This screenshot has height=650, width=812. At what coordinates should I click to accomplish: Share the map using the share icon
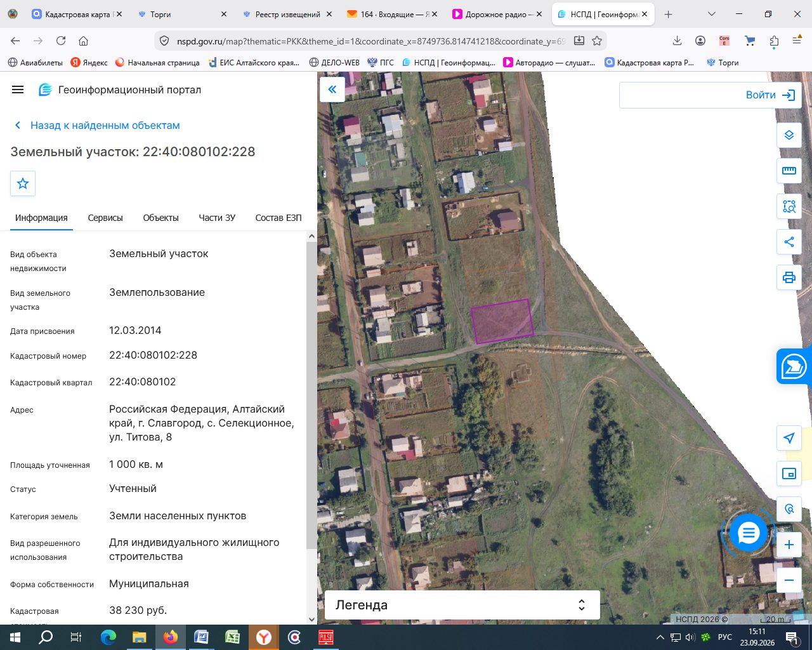(789, 242)
